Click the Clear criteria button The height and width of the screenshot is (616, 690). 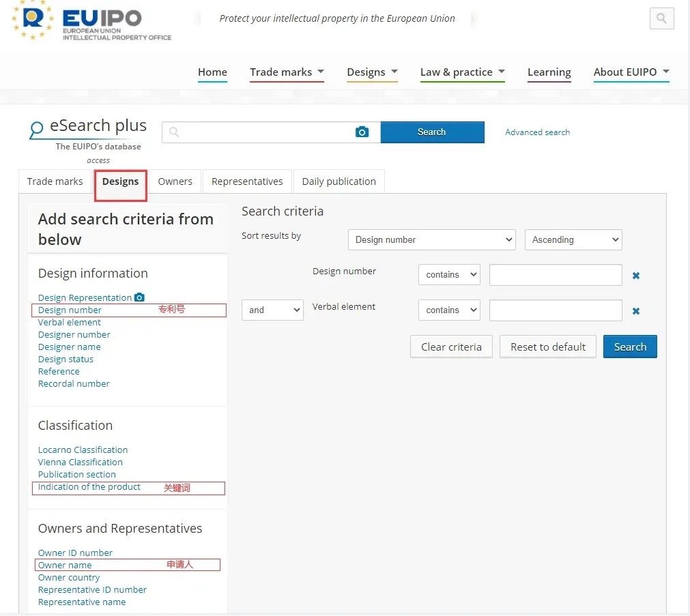point(451,347)
